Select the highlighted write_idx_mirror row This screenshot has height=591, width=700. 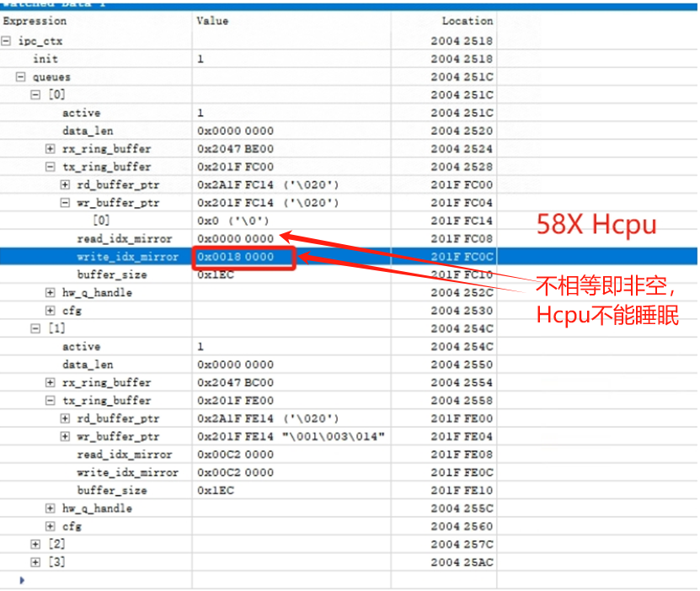(x=127, y=257)
